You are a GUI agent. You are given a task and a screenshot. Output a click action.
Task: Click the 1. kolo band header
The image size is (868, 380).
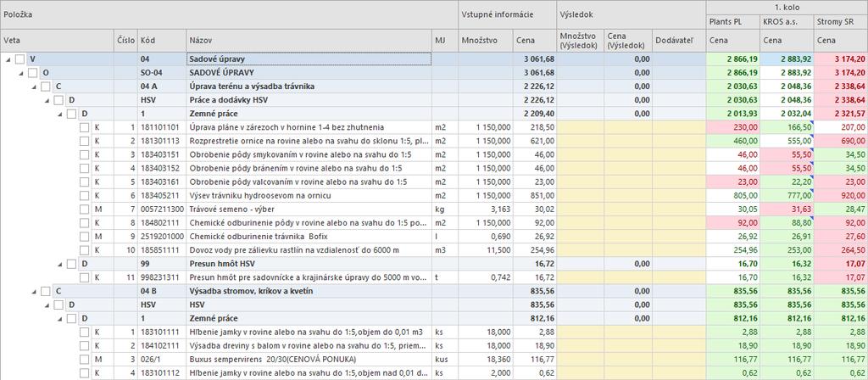[x=787, y=8]
